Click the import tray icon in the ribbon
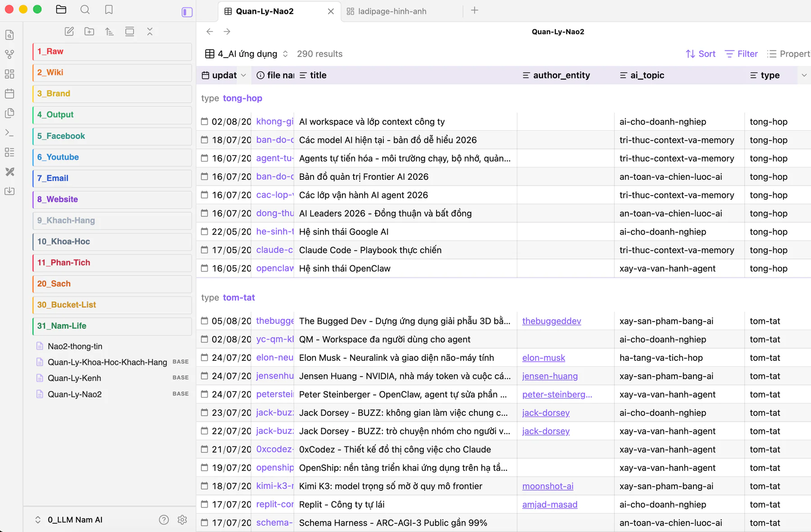 tap(9, 191)
